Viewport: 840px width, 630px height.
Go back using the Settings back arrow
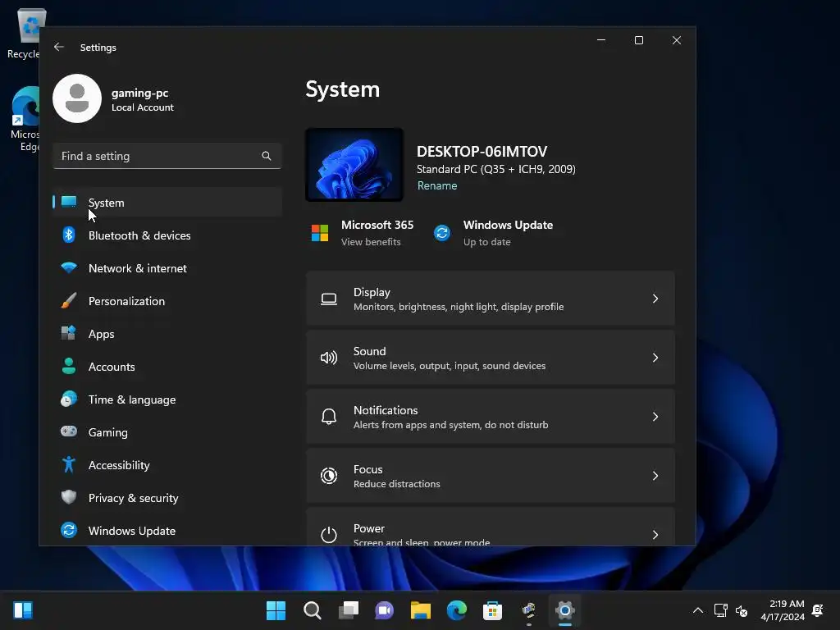pyautogui.click(x=59, y=47)
